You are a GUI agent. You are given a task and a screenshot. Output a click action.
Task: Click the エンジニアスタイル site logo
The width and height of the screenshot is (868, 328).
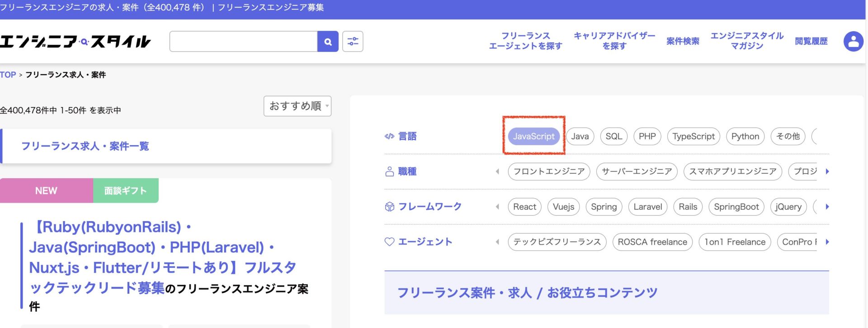pos(75,42)
